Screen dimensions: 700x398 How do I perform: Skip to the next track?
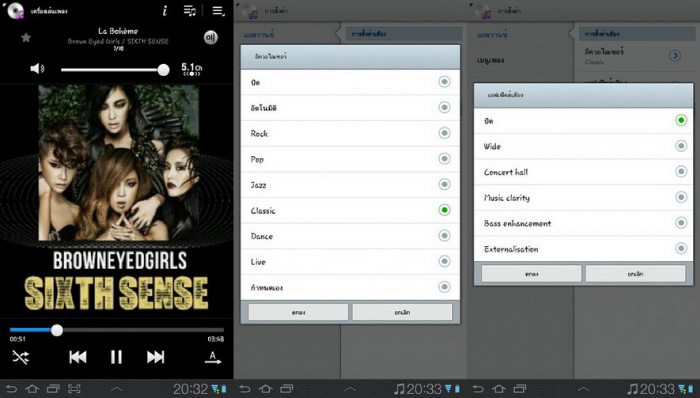click(x=155, y=357)
